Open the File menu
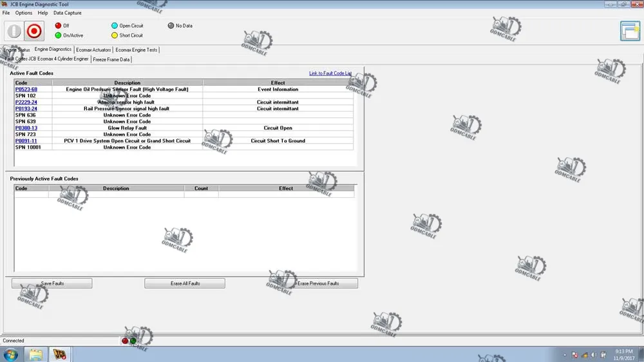 point(6,13)
